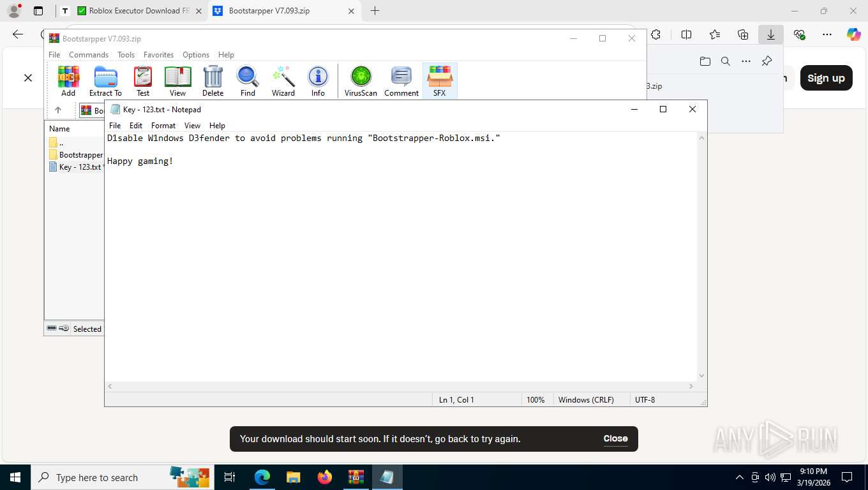Open Notepad Edit menu

click(136, 126)
